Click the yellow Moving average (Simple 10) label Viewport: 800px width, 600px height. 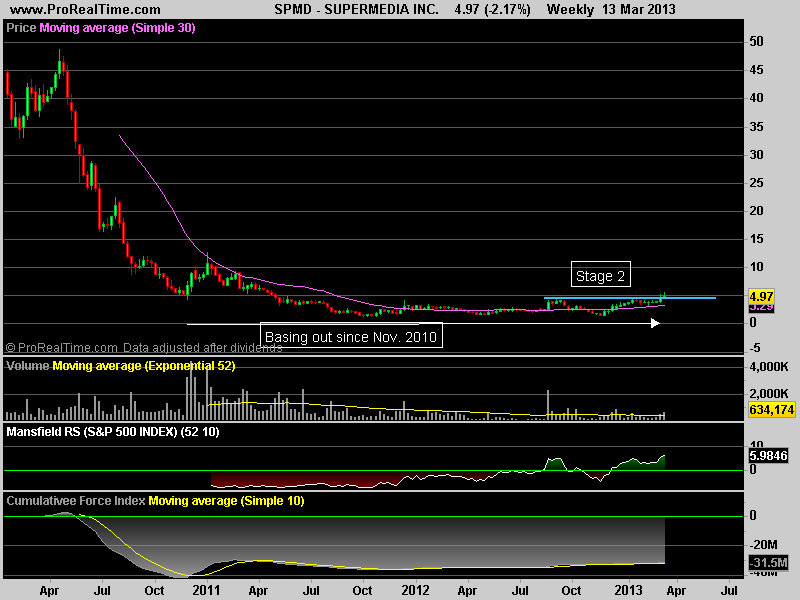coord(226,500)
